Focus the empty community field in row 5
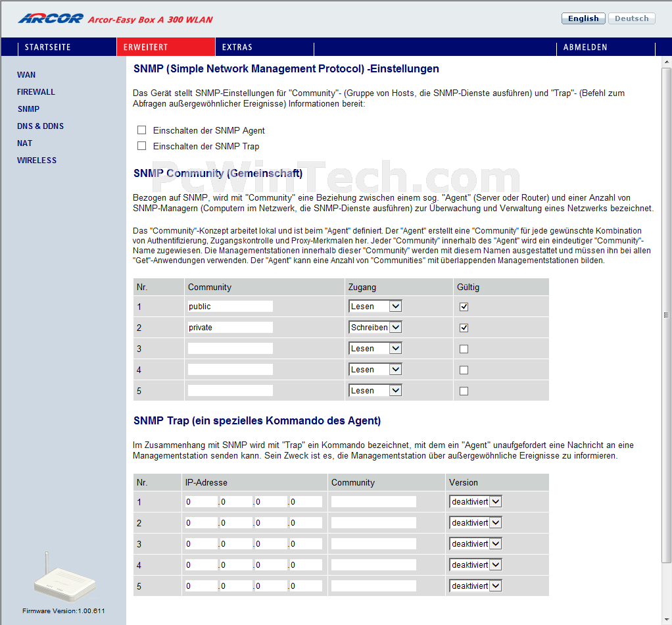This screenshot has width=672, height=625. [x=230, y=390]
